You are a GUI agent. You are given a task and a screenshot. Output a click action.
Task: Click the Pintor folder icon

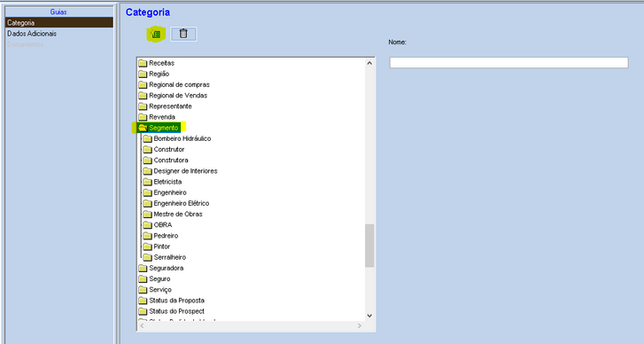point(147,246)
